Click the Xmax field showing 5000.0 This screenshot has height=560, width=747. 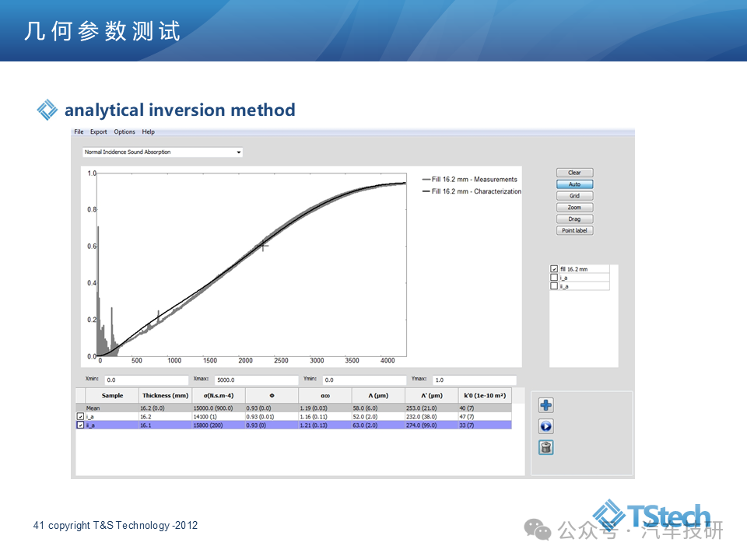pos(256,380)
